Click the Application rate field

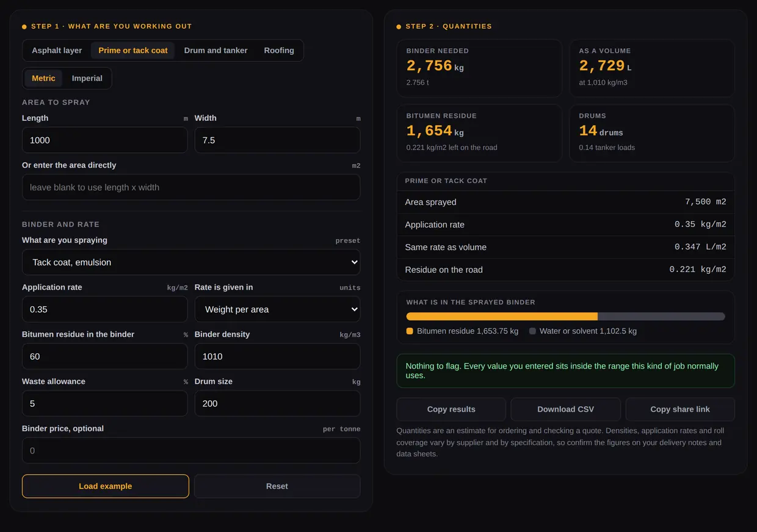point(105,309)
